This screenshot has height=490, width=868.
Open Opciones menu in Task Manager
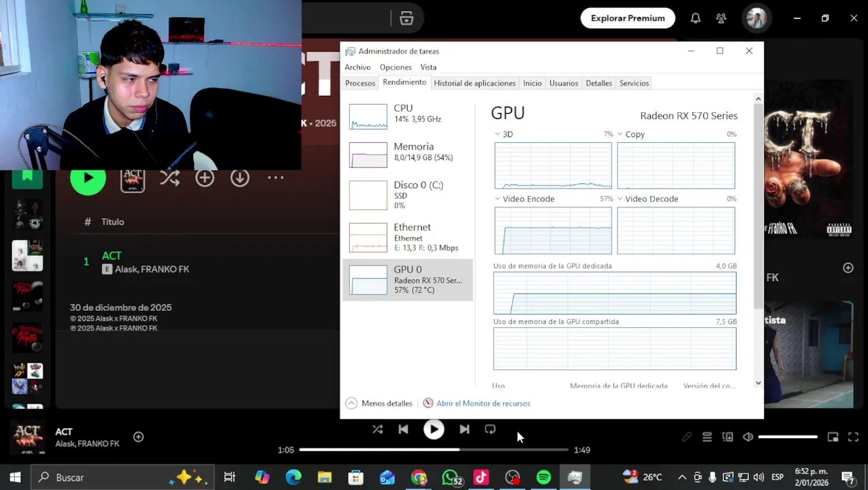pyautogui.click(x=396, y=67)
